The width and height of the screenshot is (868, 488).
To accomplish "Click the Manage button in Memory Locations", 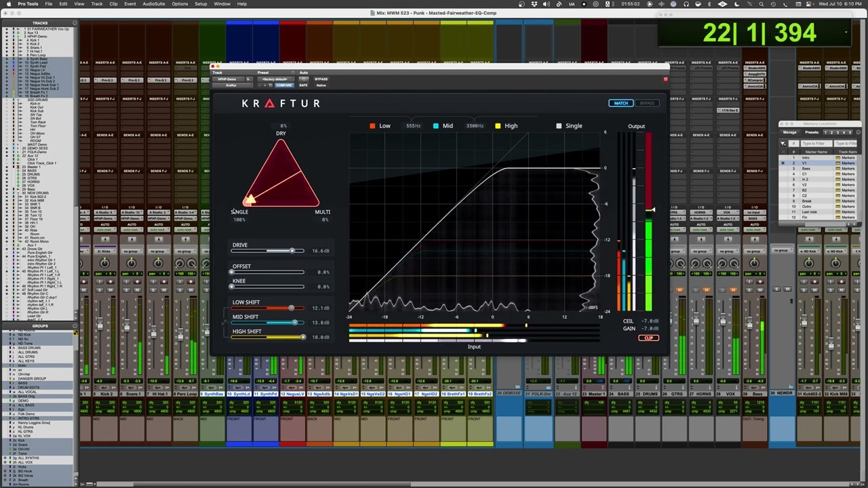I will pos(790,132).
